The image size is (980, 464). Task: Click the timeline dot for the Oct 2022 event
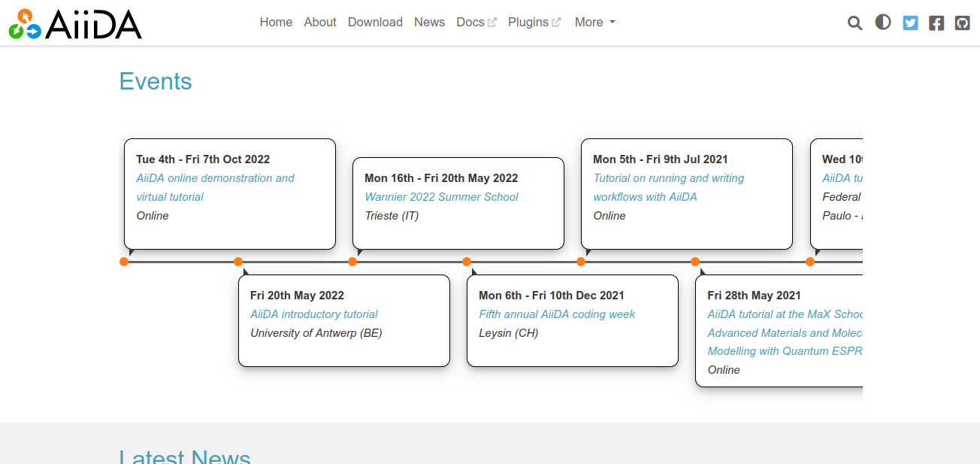tap(124, 262)
